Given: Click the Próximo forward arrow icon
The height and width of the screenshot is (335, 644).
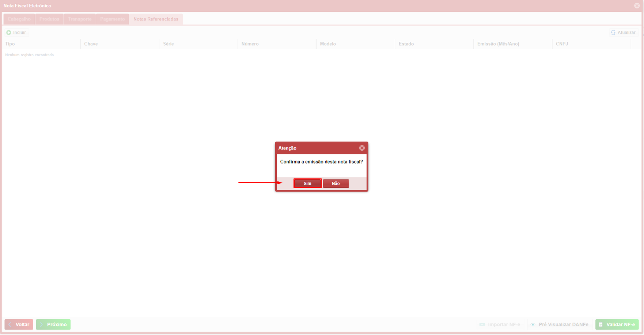Looking at the screenshot, I should (x=42, y=324).
